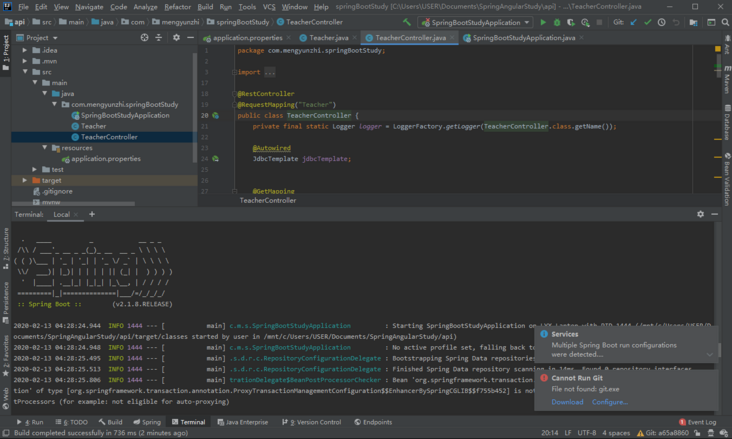The width and height of the screenshot is (732, 439).
Task: Click the Git commit checkmark icon
Action: point(648,22)
